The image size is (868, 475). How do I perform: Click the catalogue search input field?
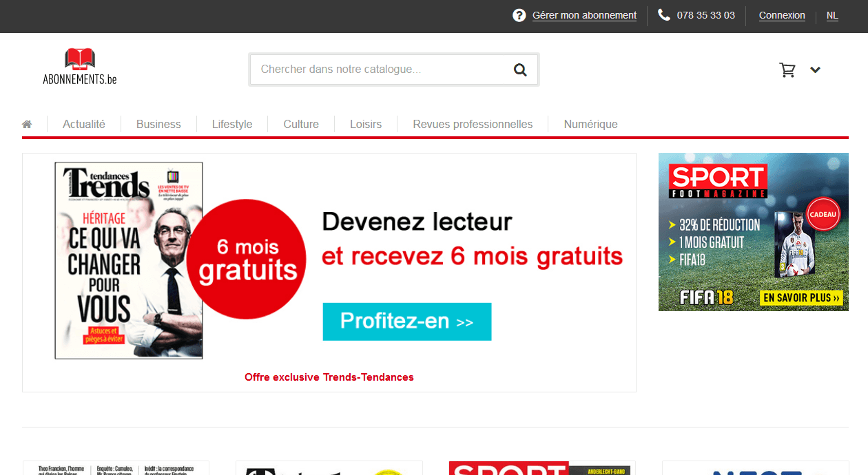pyautogui.click(x=379, y=70)
